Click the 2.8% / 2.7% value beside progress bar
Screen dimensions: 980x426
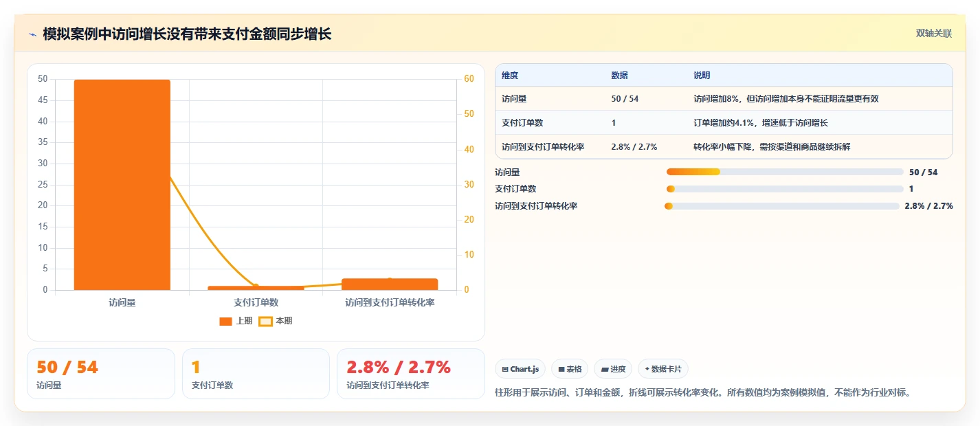[x=928, y=206]
